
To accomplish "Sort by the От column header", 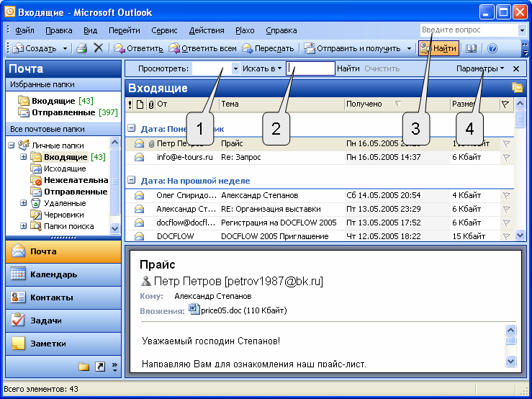I will 187,104.
